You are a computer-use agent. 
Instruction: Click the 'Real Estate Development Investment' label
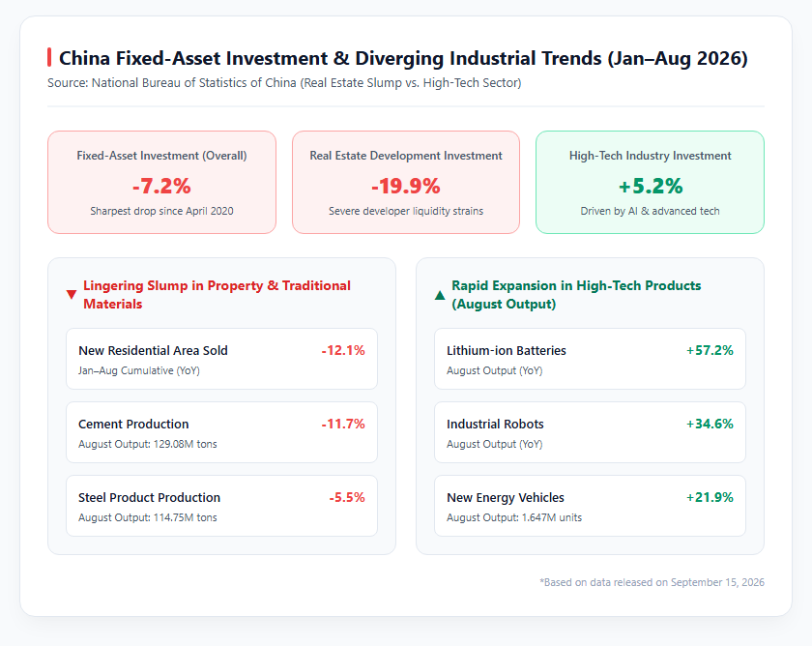(406, 156)
